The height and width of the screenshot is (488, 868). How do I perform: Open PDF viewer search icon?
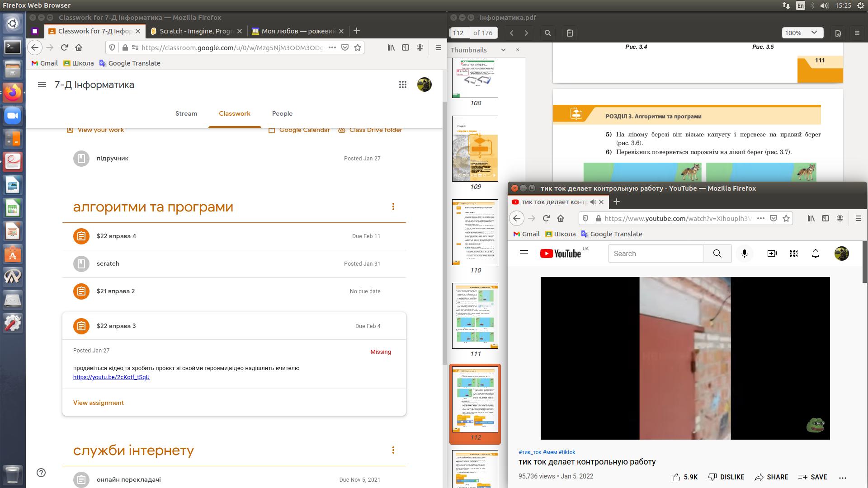point(547,33)
